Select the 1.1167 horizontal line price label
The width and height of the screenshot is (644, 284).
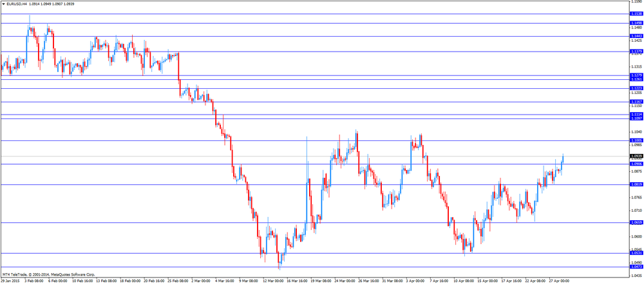point(636,102)
